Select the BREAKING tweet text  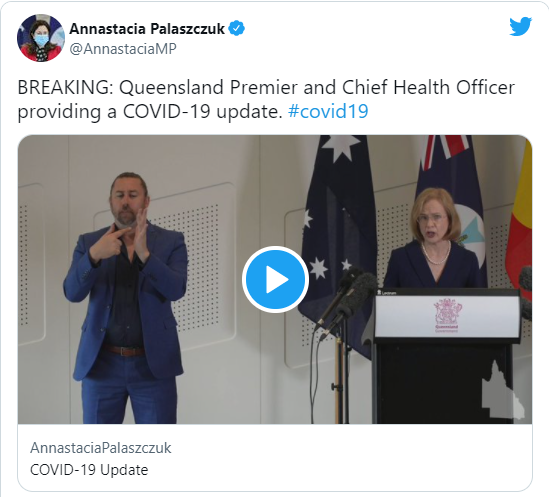pos(266,99)
